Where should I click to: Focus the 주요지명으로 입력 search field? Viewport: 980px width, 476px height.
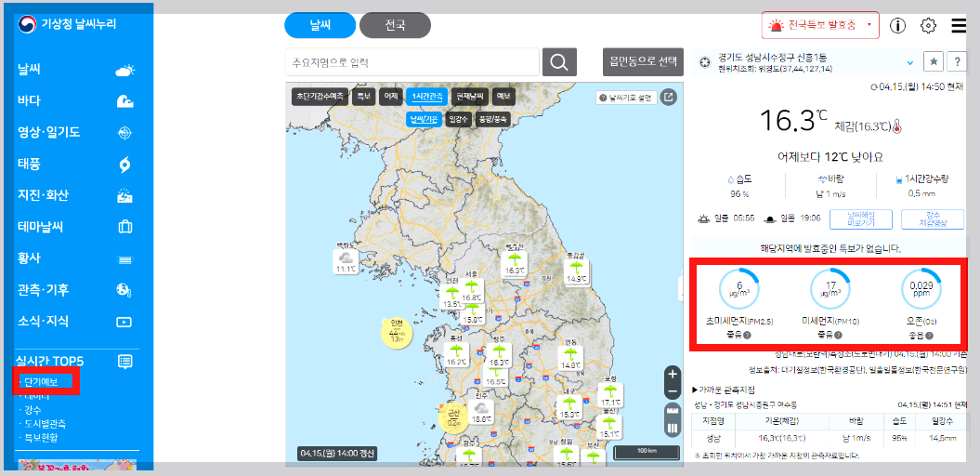[x=412, y=62]
